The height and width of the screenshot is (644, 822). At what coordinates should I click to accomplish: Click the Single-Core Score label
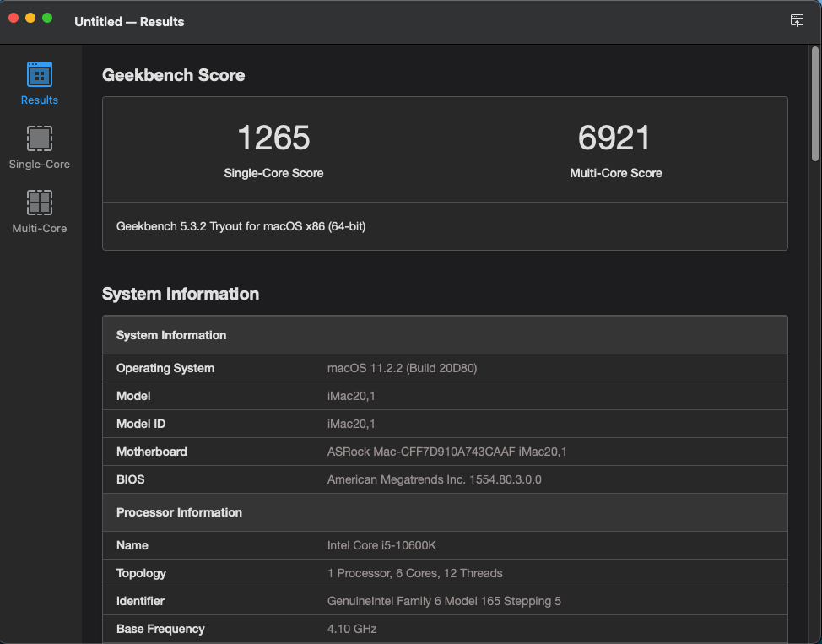click(x=273, y=173)
